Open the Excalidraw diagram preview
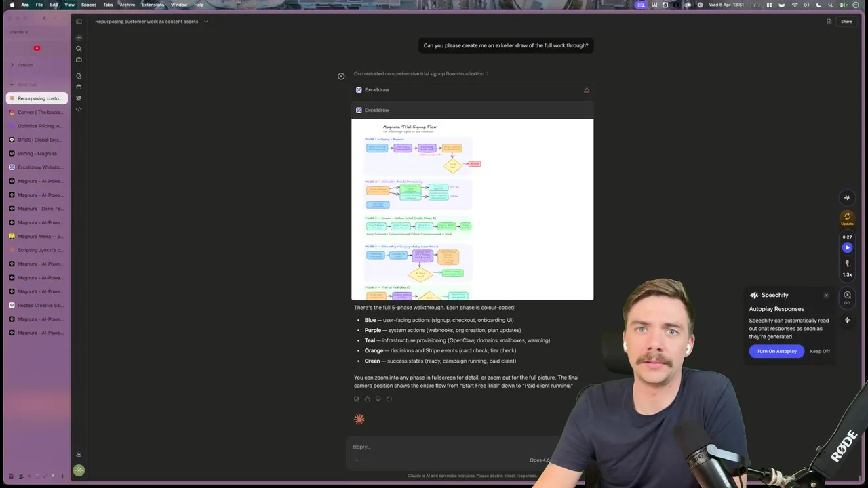This screenshot has height=488, width=868. (472, 209)
